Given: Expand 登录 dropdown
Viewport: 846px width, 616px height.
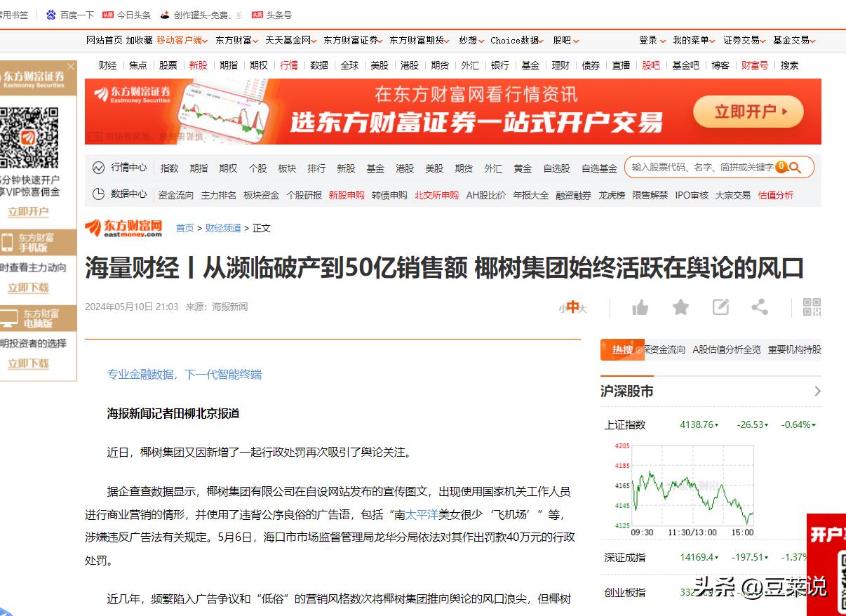Looking at the screenshot, I should 652,40.
